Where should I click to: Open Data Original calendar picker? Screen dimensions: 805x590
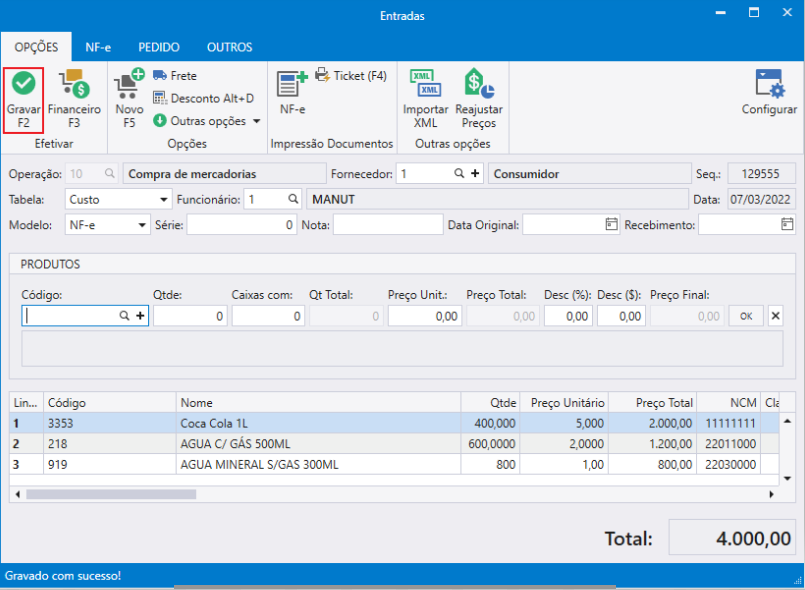coord(611,224)
